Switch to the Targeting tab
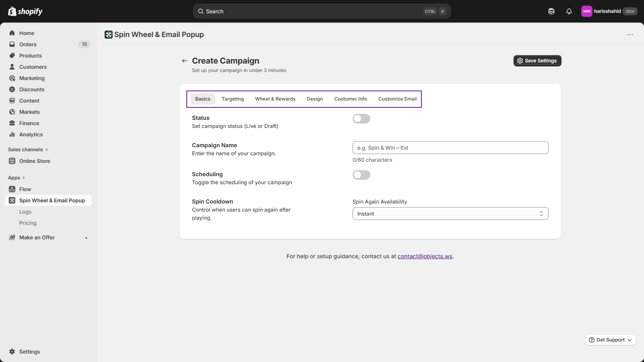The image size is (644, 362). point(233,99)
